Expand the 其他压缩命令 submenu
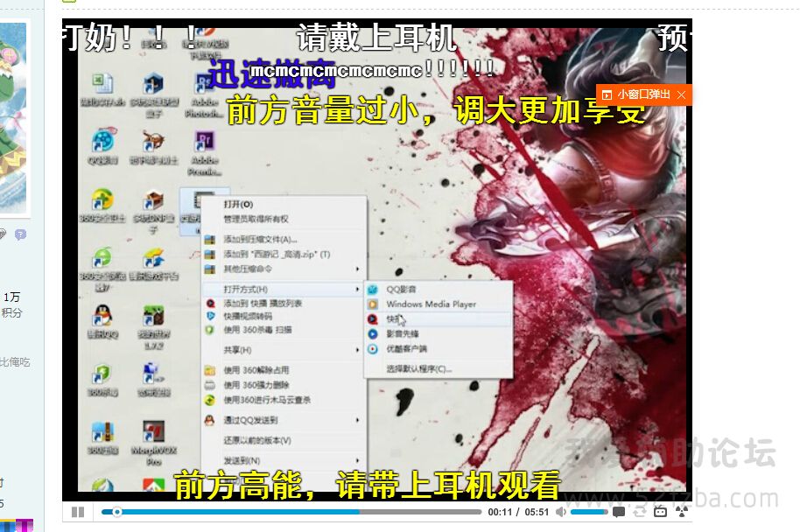Screen dimensions: 800x532 (284, 269)
